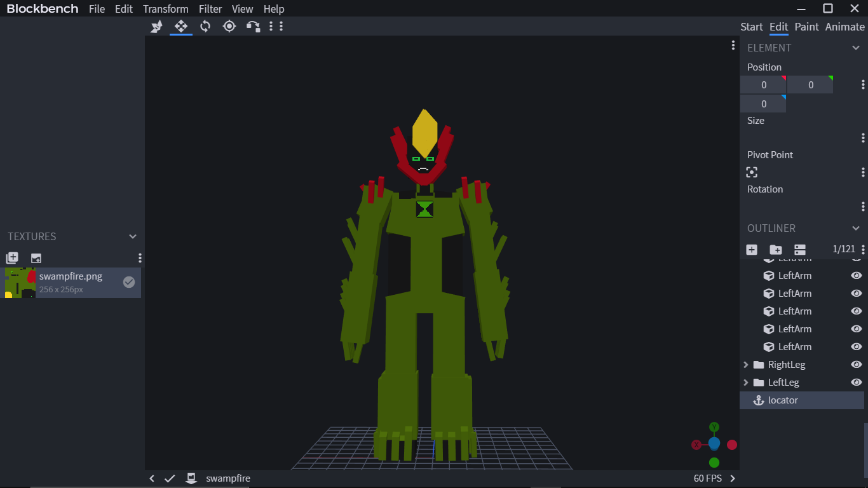The image size is (868, 488).
Task: Select the swampfire.png texture thumbnail
Action: coord(19,282)
